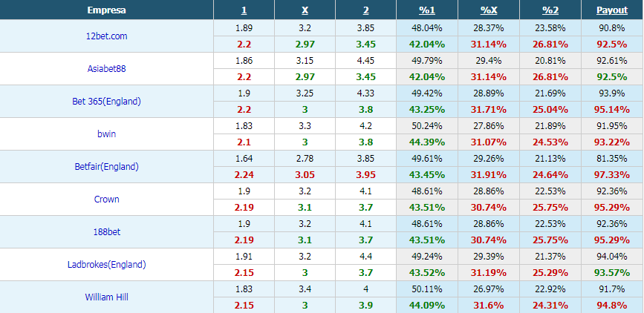Click the Empresa column header
This screenshot has width=644, height=313.
coord(106,10)
